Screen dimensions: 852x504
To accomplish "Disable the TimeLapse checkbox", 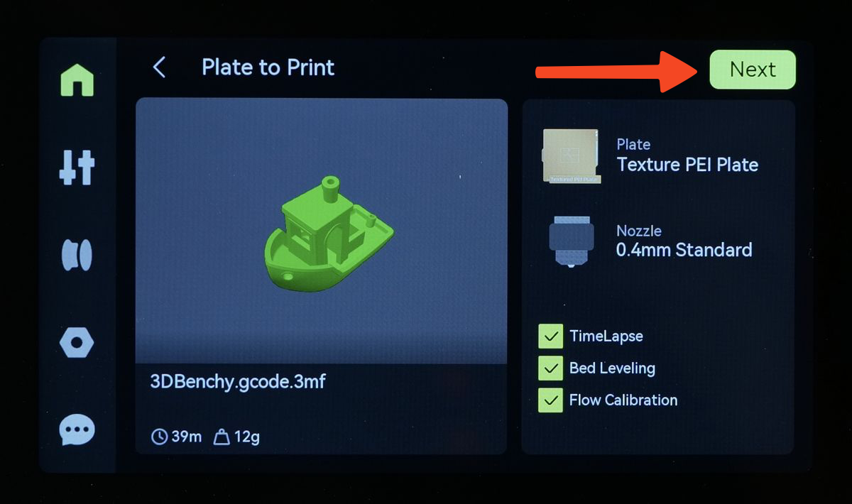I will pos(550,336).
